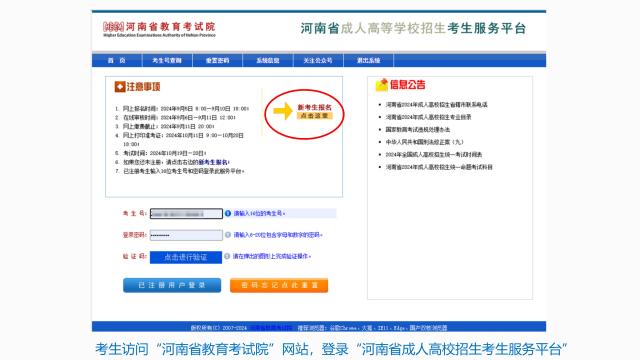Click the orange 密码忘记点此重置 button

tap(279, 285)
